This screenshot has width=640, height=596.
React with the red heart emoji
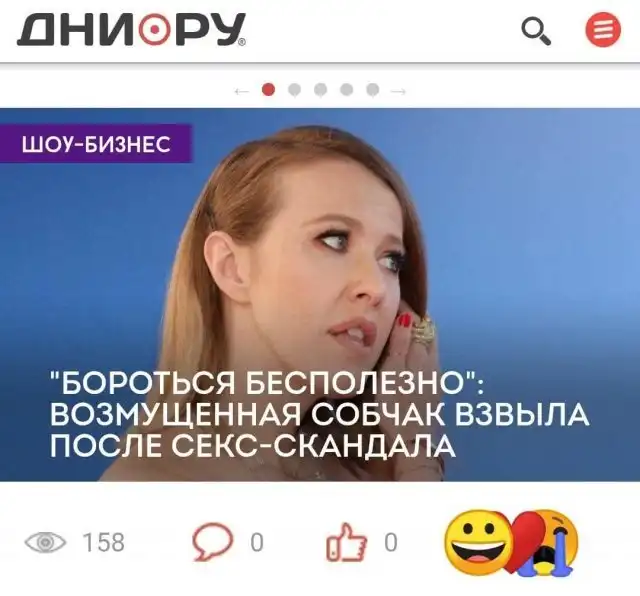524,541
